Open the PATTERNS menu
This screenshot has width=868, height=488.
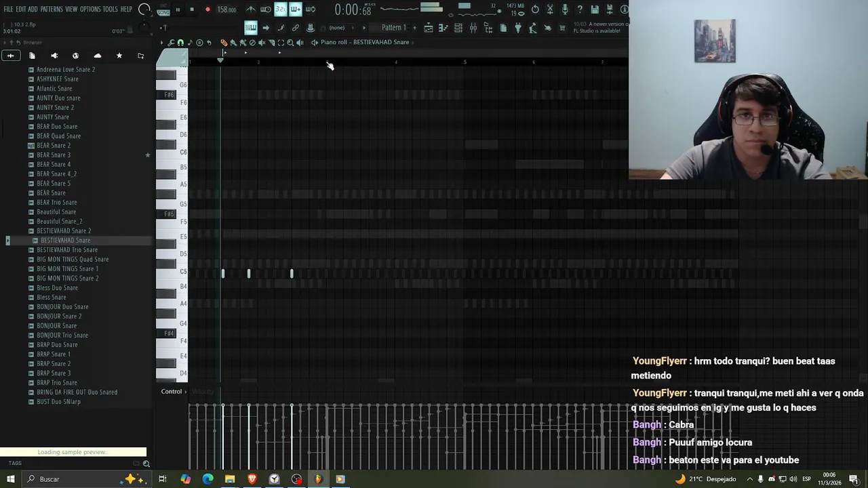click(x=52, y=9)
